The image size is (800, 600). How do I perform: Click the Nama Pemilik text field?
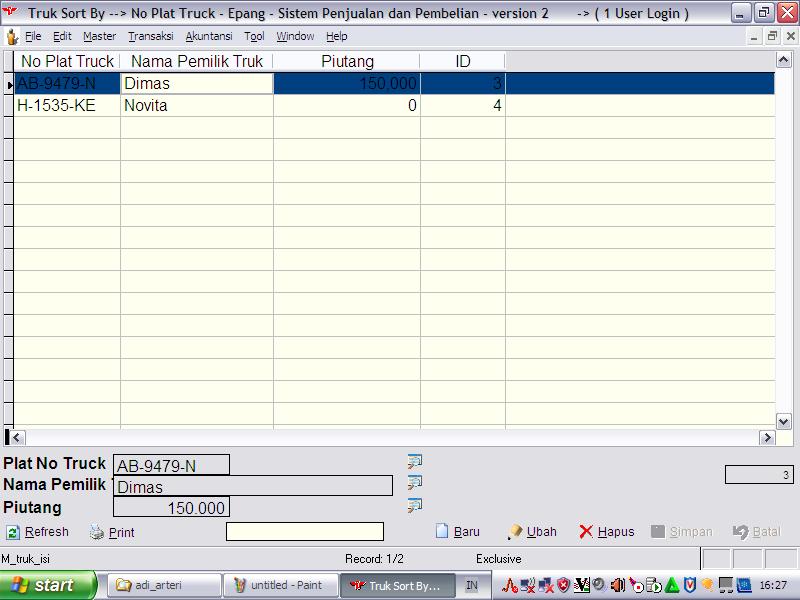tap(253, 487)
